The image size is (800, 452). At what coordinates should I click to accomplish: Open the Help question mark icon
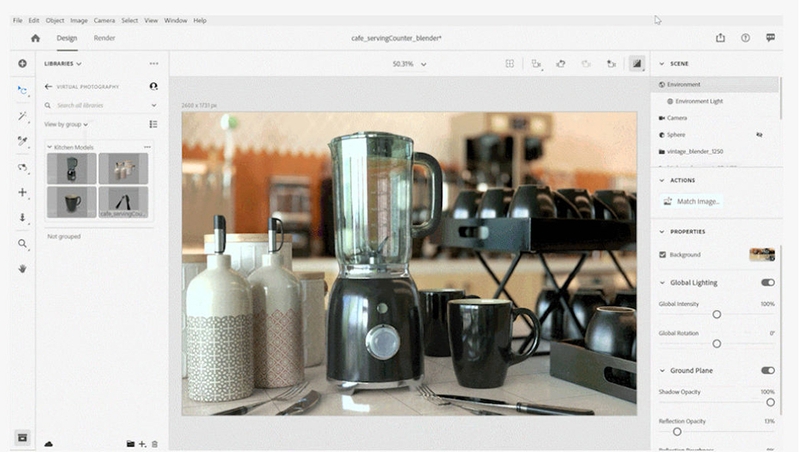pos(745,38)
